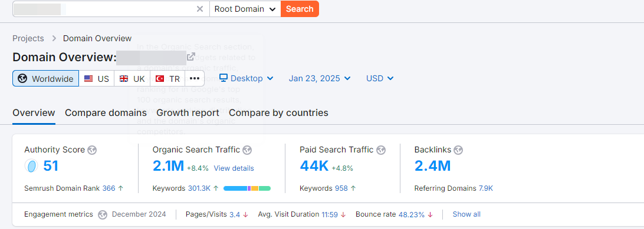Open the Jan 23, 2025 date picker

320,78
